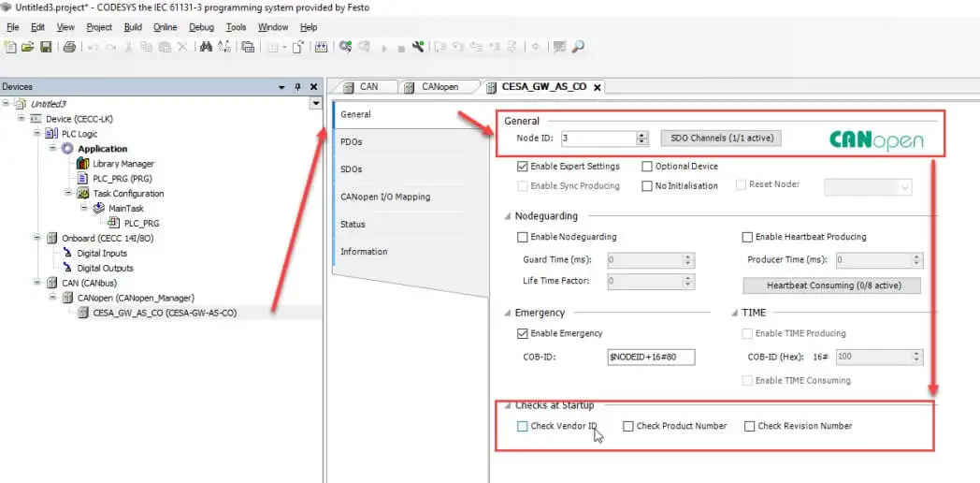Collapse the Untitled3 project tree node

(x=7, y=103)
